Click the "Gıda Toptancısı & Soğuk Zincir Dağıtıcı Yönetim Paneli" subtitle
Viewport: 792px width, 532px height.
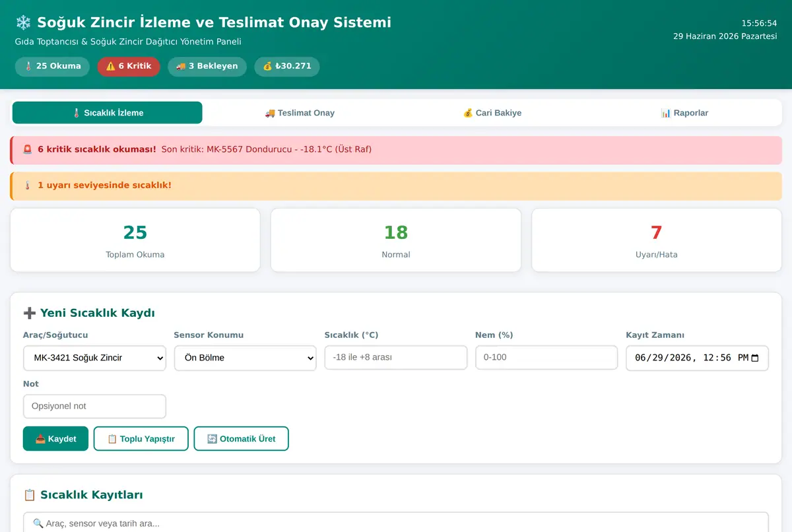pos(128,42)
